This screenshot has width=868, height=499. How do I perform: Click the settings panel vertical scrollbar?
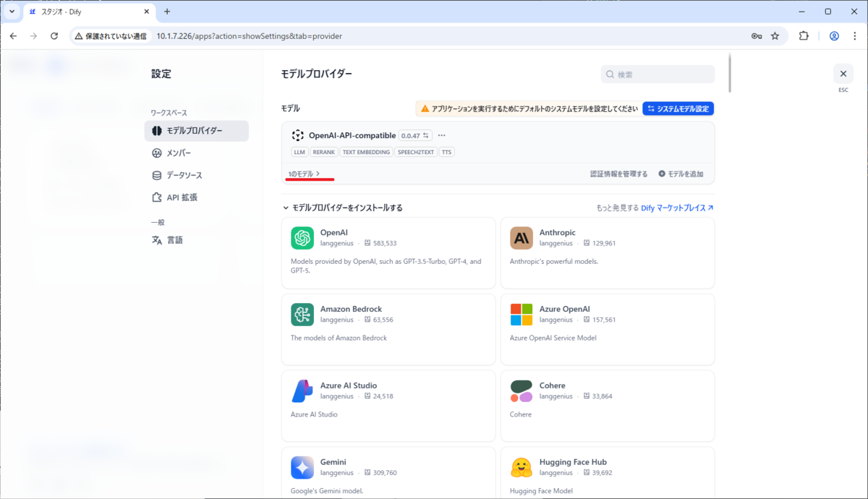(729, 72)
